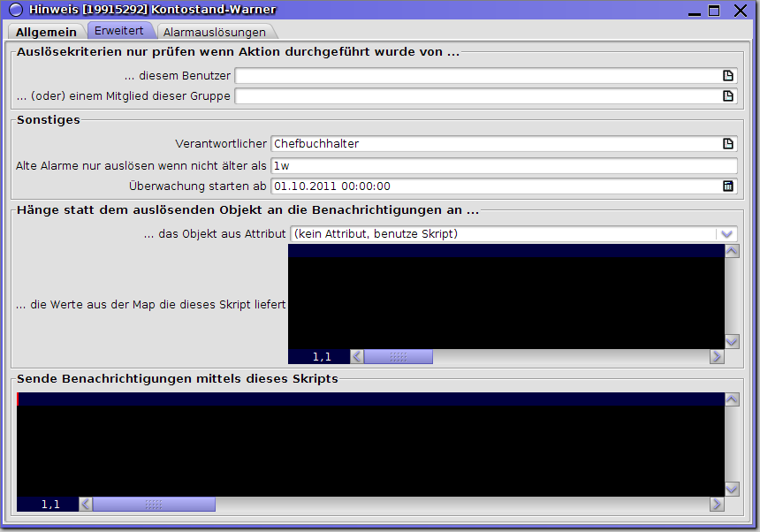760x532 pixels.
Task: Open calendar icon for 'Überwachung starten ab'
Action: tap(728, 186)
